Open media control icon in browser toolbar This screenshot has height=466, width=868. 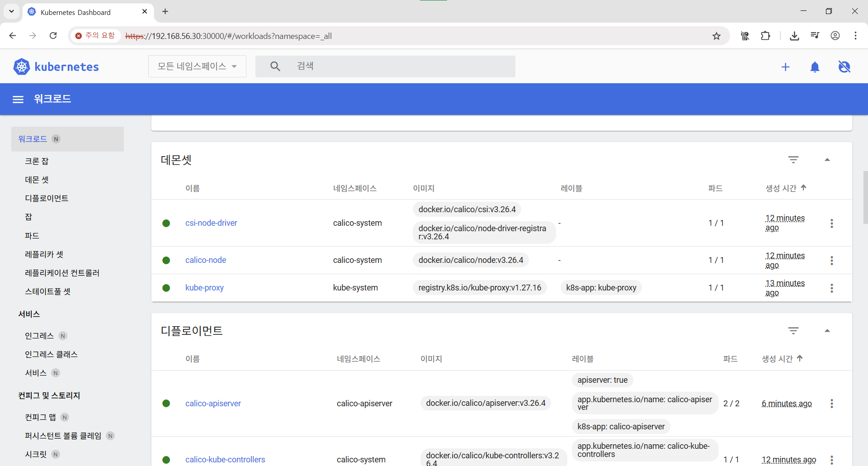pos(815,36)
